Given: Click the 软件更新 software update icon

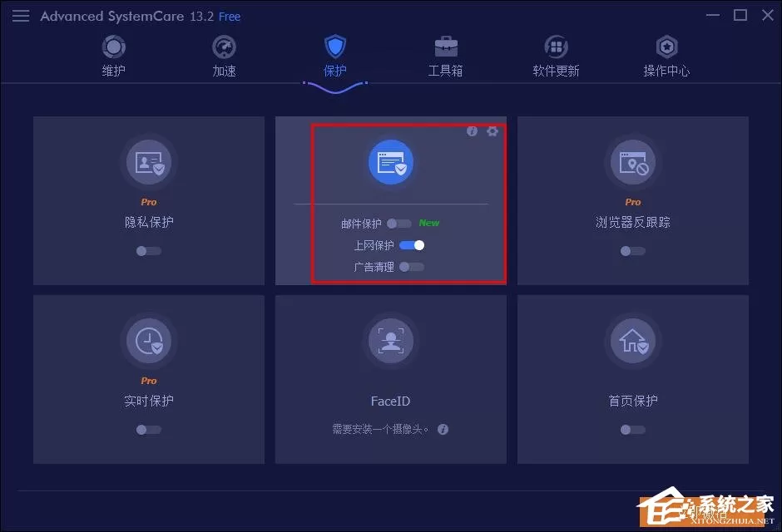Looking at the screenshot, I should (x=556, y=47).
